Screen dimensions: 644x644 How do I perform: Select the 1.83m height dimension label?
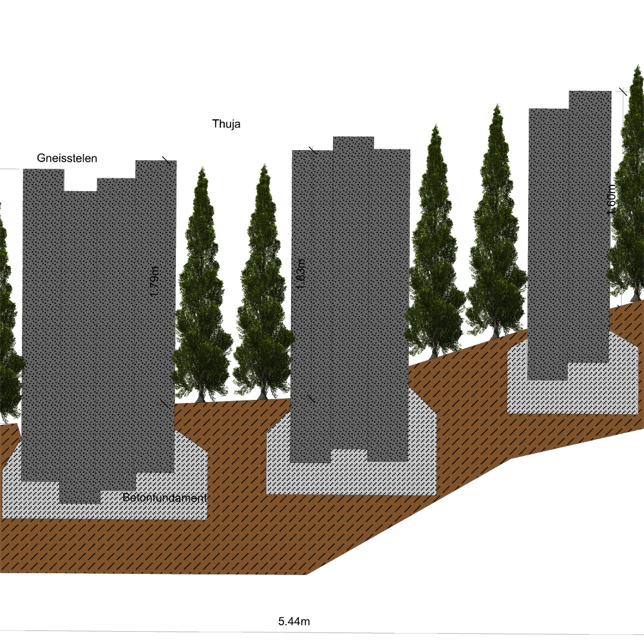click(303, 272)
